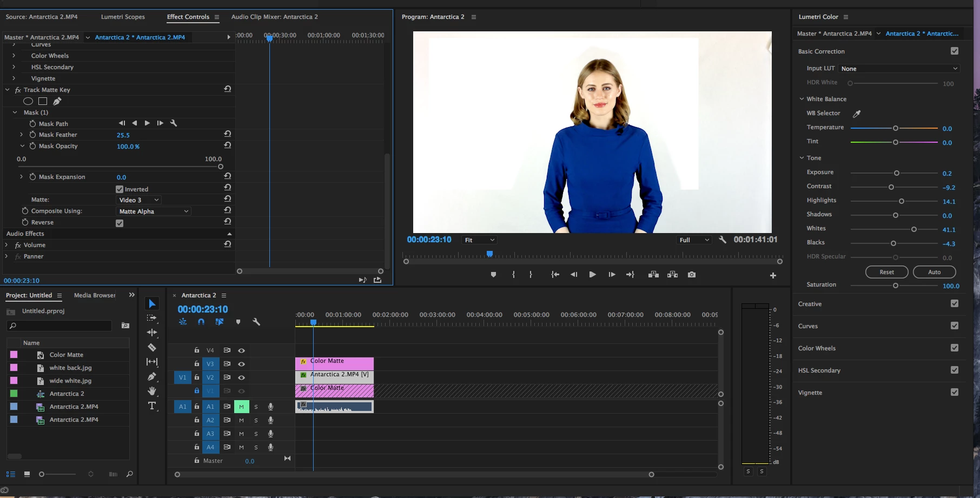The height and width of the screenshot is (498, 980).
Task: Open the Media Browser tab
Action: click(95, 295)
